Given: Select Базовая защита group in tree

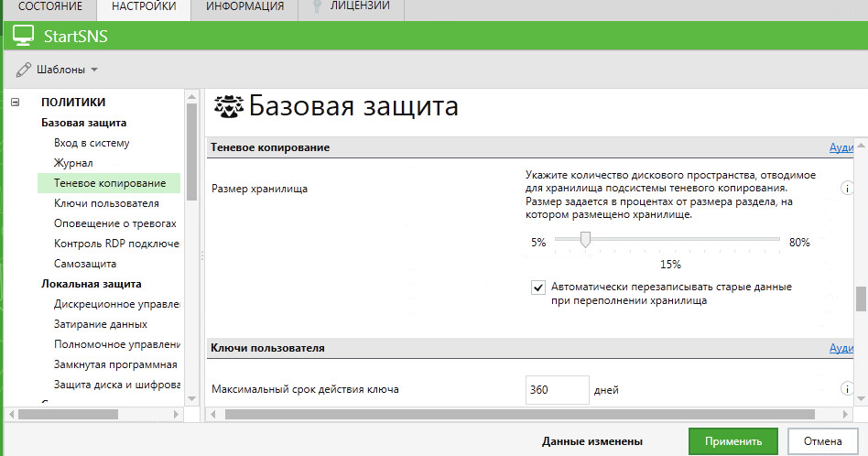Looking at the screenshot, I should click(x=83, y=123).
